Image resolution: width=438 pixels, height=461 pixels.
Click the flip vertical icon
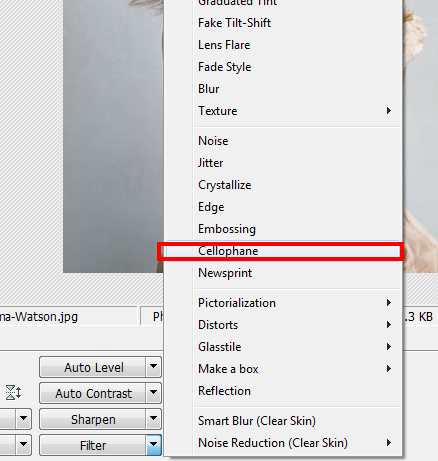(x=13, y=392)
